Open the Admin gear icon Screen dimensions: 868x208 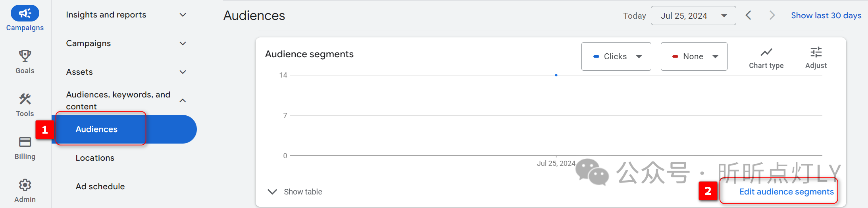click(25, 185)
